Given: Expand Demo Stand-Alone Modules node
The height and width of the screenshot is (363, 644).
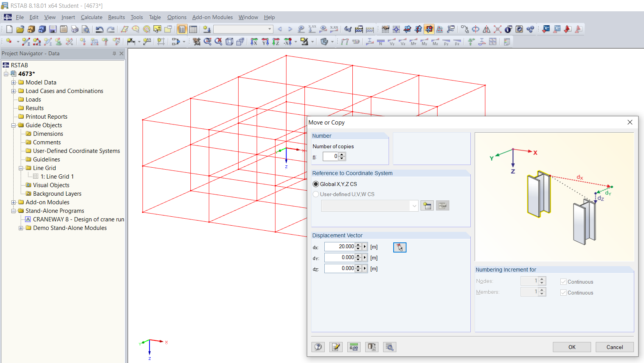Looking at the screenshot, I should 21,228.
